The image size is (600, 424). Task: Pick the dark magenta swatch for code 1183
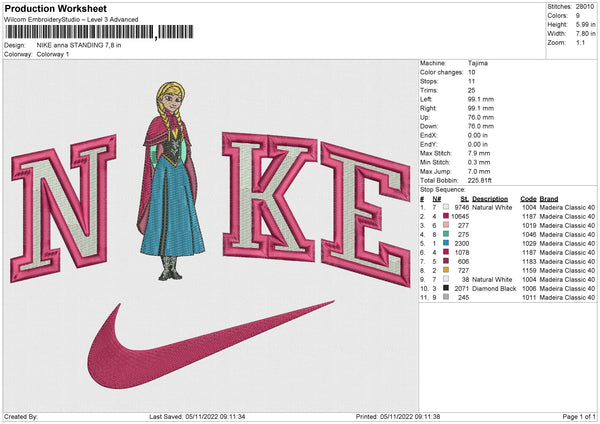click(446, 261)
